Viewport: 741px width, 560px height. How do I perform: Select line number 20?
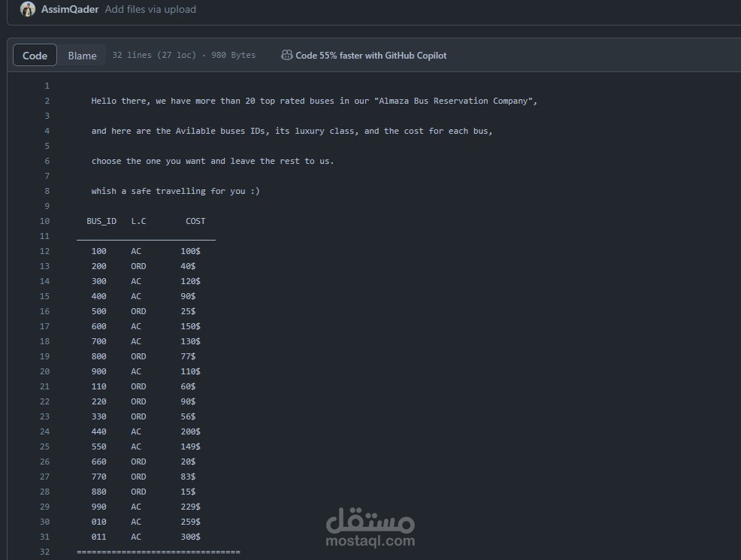tap(44, 371)
